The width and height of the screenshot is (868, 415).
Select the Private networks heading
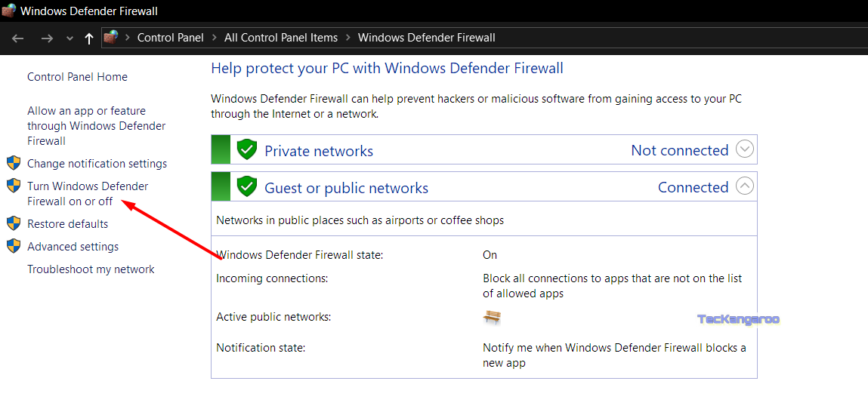(x=319, y=151)
